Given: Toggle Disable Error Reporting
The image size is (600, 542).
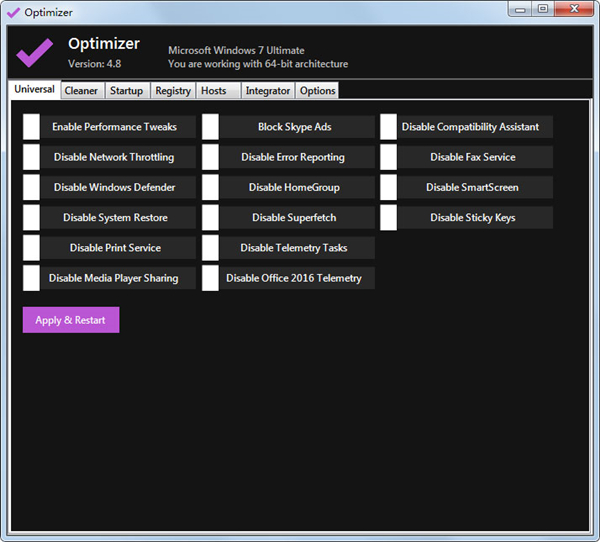Looking at the screenshot, I should click(210, 157).
